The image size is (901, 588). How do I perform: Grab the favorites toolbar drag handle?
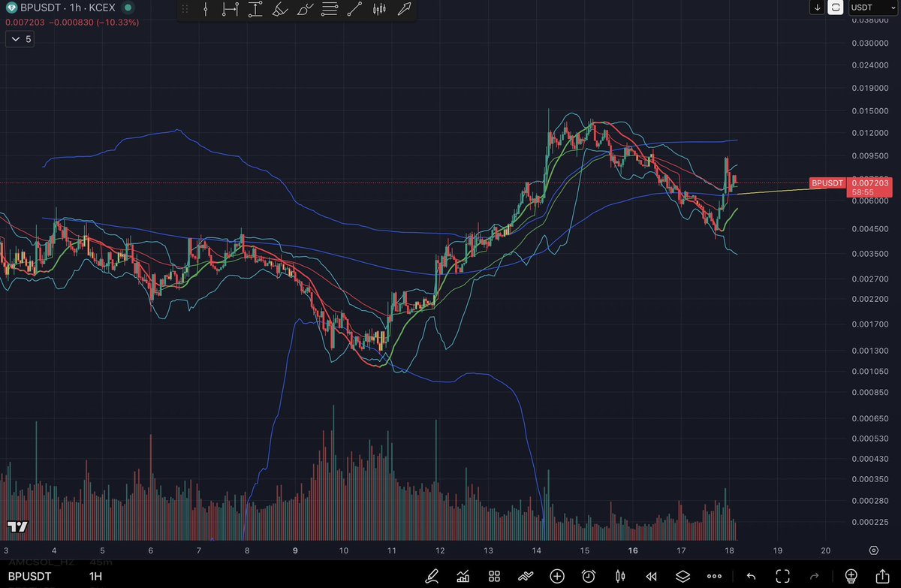(185, 10)
